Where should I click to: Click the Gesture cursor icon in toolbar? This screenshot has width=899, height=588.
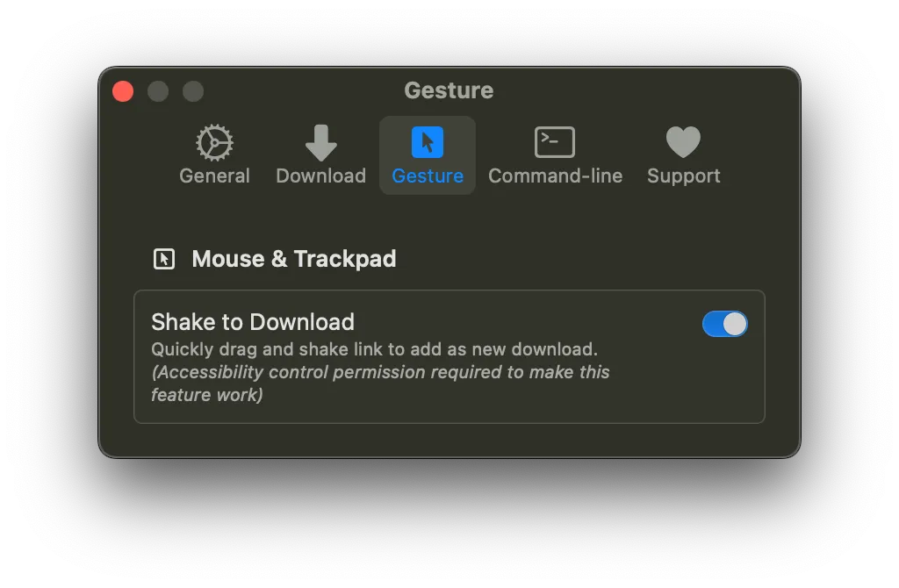[427, 142]
